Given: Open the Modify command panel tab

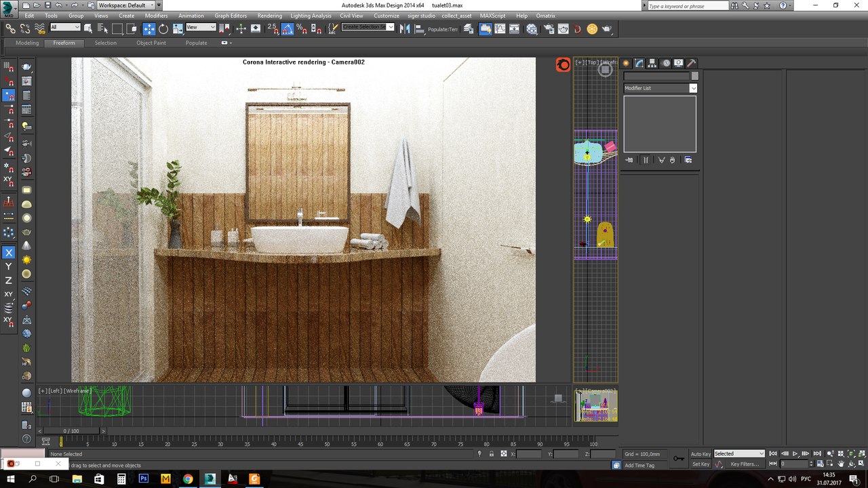Looking at the screenshot, I should [639, 63].
